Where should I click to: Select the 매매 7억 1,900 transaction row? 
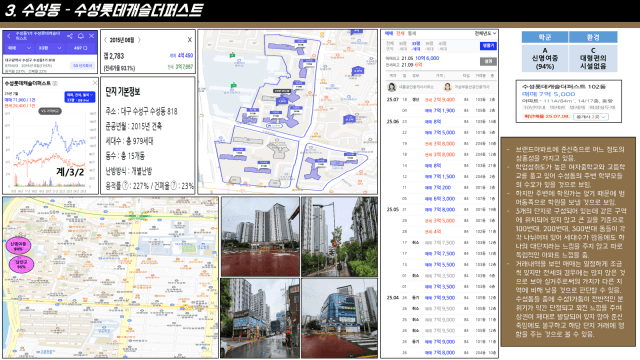coord(441,111)
